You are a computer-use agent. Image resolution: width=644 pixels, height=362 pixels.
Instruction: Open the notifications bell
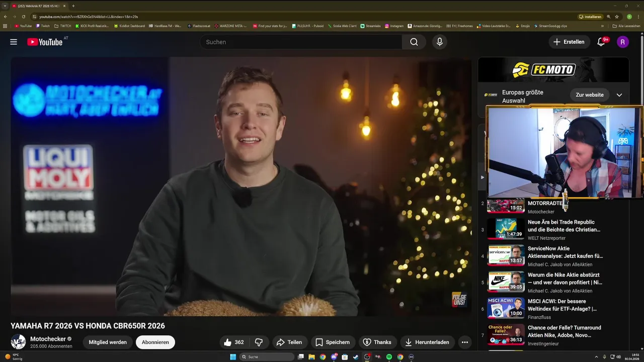[601, 42]
